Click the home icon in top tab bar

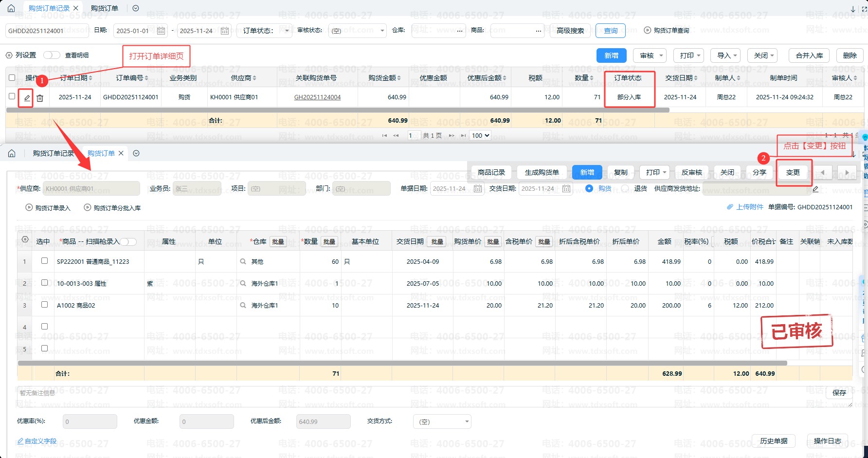(11, 8)
